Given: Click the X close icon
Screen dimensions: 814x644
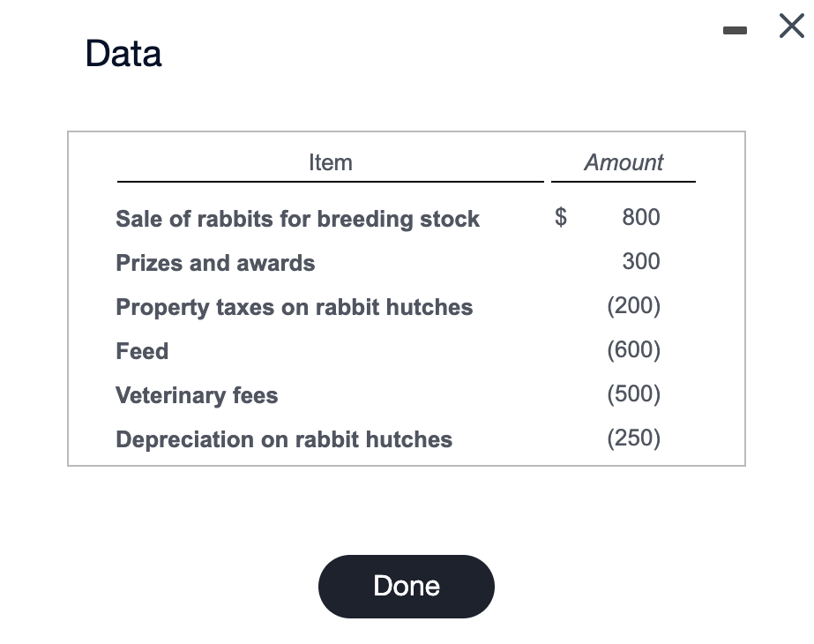Looking at the screenshot, I should tap(790, 26).
